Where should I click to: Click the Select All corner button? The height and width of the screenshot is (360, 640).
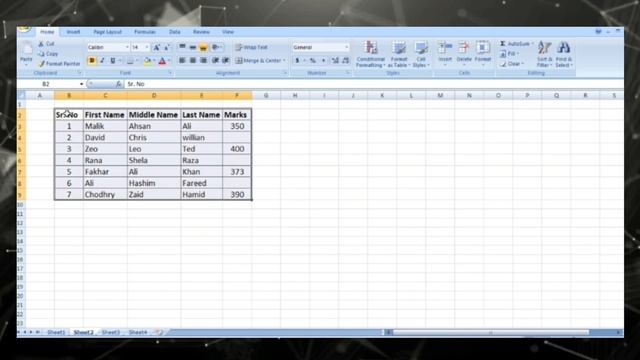pyautogui.click(x=21, y=96)
